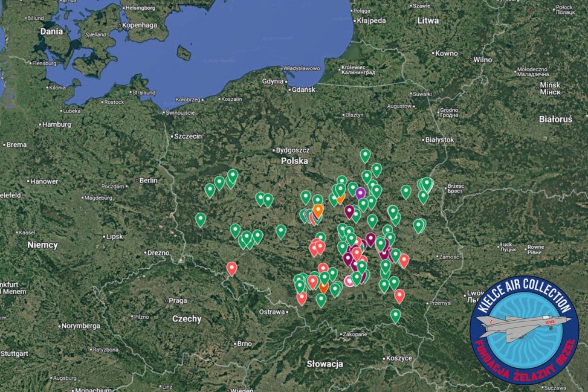Image resolution: width=588 pixels, height=392 pixels.
Task: Click the red pin nearest to Przemyśl
Action: point(399,295)
